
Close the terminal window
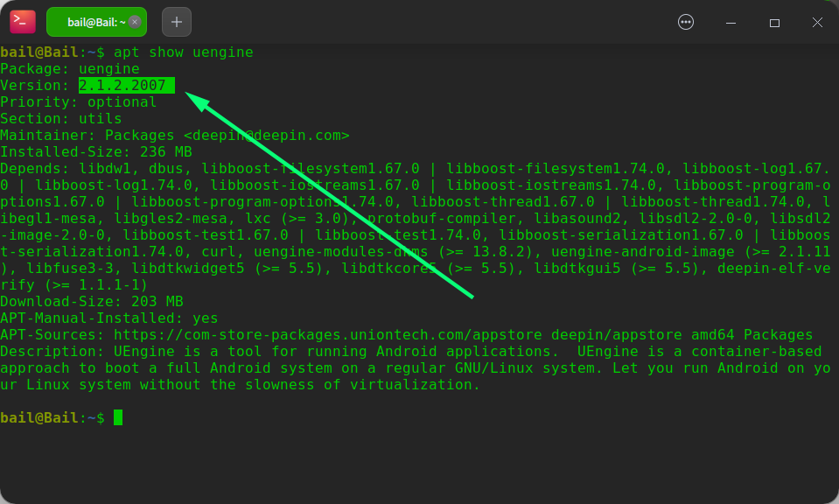pyautogui.click(x=817, y=23)
